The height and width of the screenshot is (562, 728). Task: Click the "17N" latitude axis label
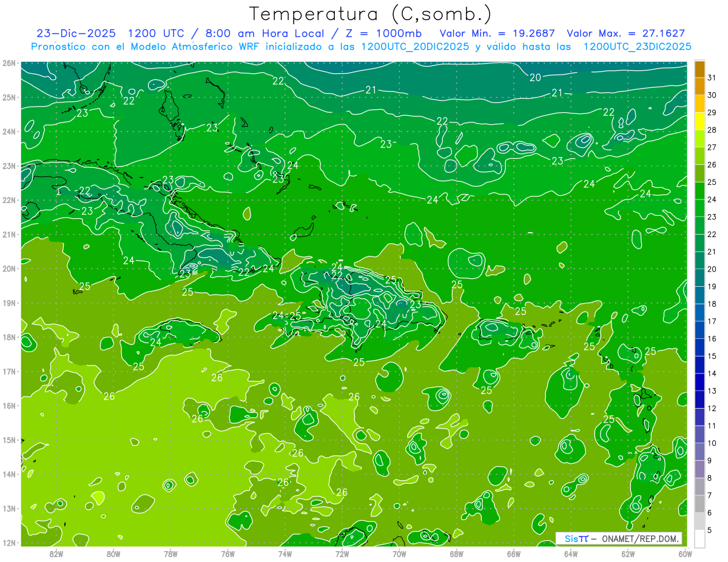(x=8, y=371)
